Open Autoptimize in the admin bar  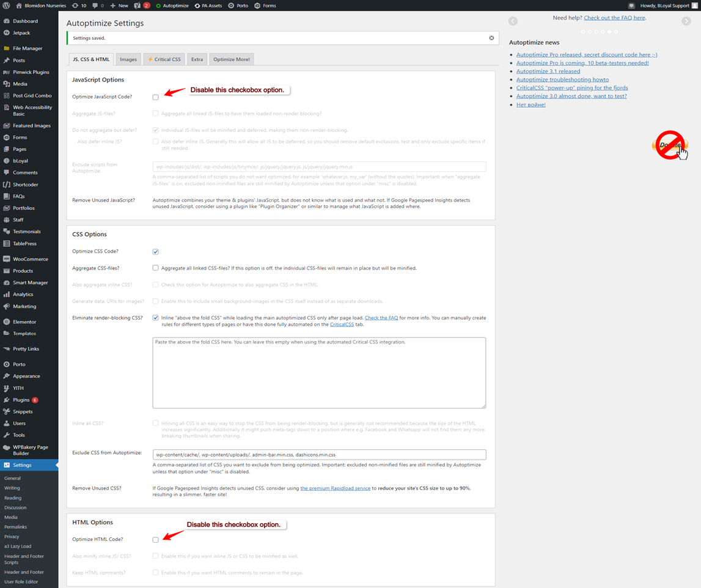[x=172, y=6]
